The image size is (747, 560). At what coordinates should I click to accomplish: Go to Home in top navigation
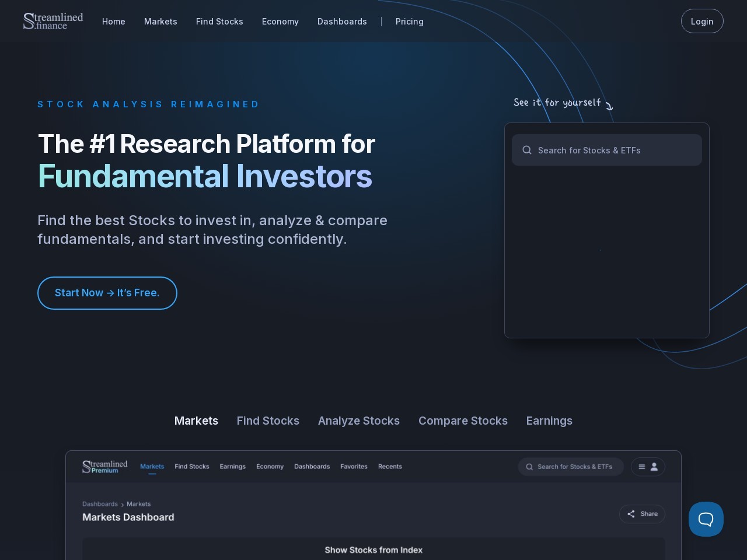click(114, 22)
